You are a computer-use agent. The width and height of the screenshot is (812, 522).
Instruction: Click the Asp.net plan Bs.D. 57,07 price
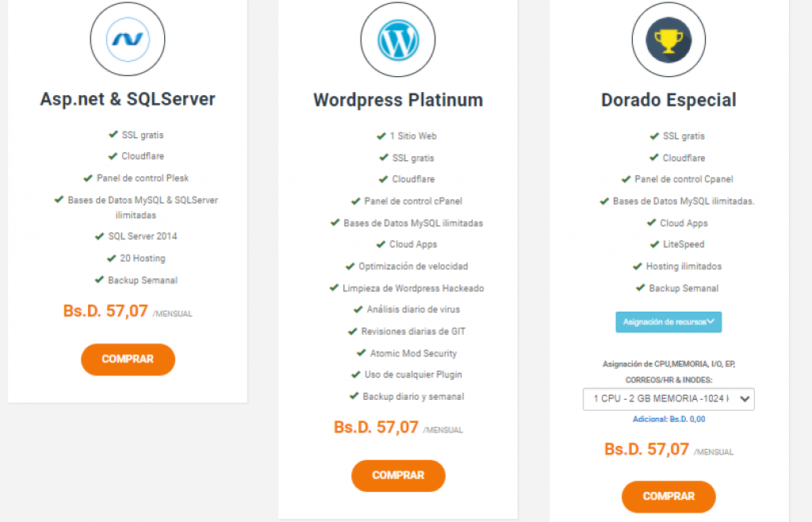pos(105,311)
